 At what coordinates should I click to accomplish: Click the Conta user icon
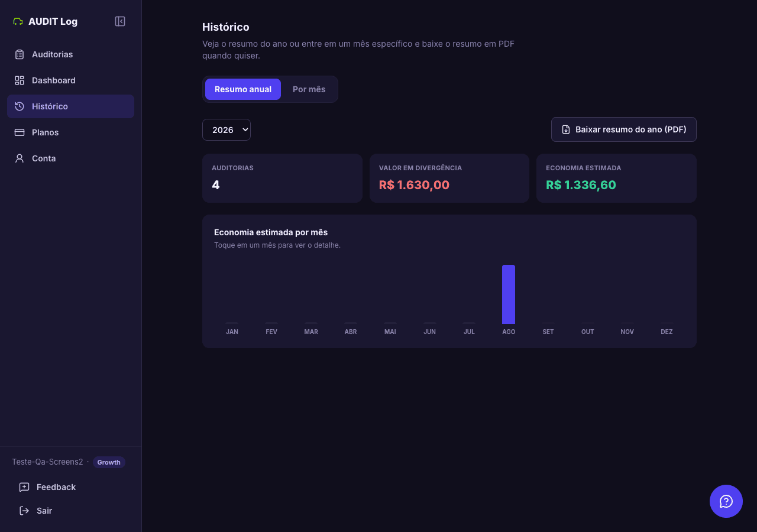(20, 158)
